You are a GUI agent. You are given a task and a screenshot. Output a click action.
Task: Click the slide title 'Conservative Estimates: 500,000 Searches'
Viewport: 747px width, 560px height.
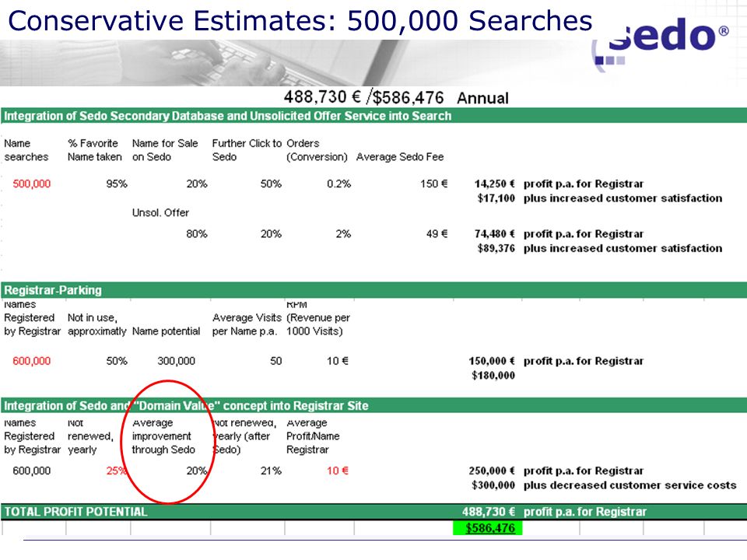tap(300, 20)
